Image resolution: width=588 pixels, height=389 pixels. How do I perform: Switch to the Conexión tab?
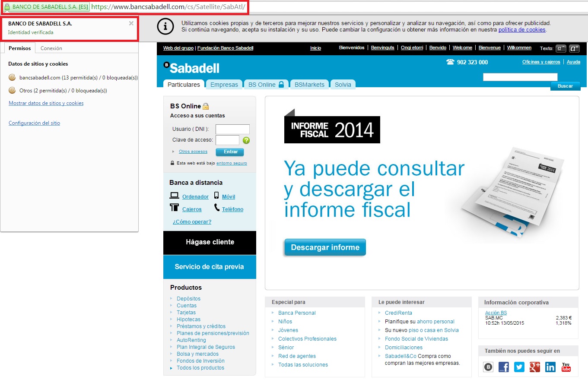click(x=51, y=48)
